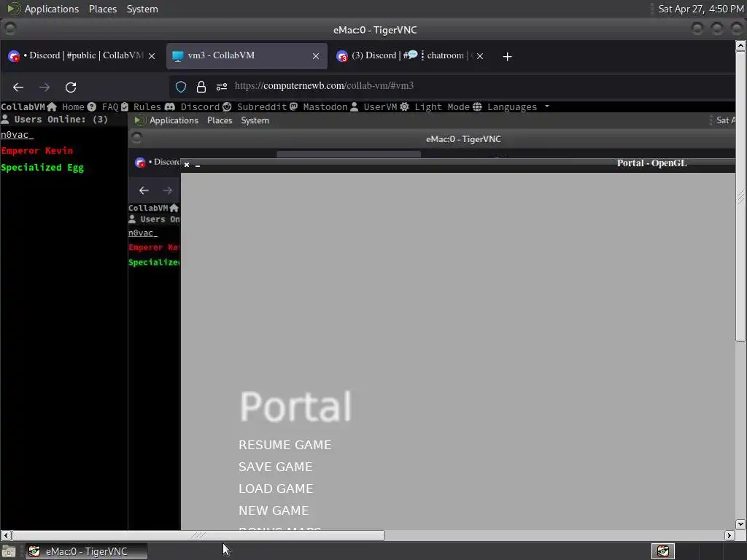Choose LOAD GAME in Portal menu
This screenshot has height=560, width=747.
(x=276, y=489)
